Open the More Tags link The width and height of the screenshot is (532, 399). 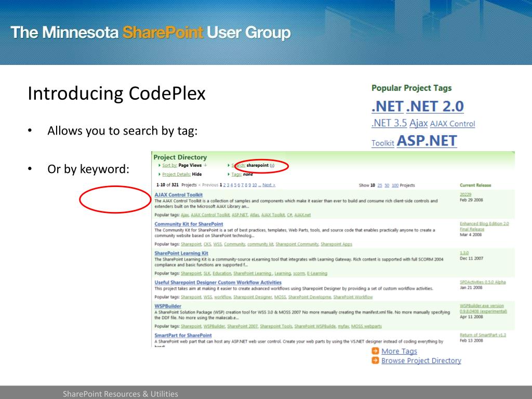coord(400,351)
